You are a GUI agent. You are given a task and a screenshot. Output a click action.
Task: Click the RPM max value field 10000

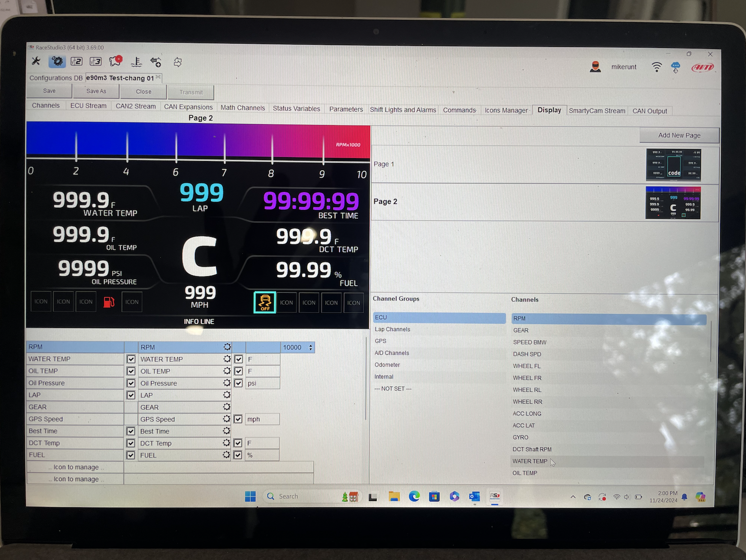292,347
